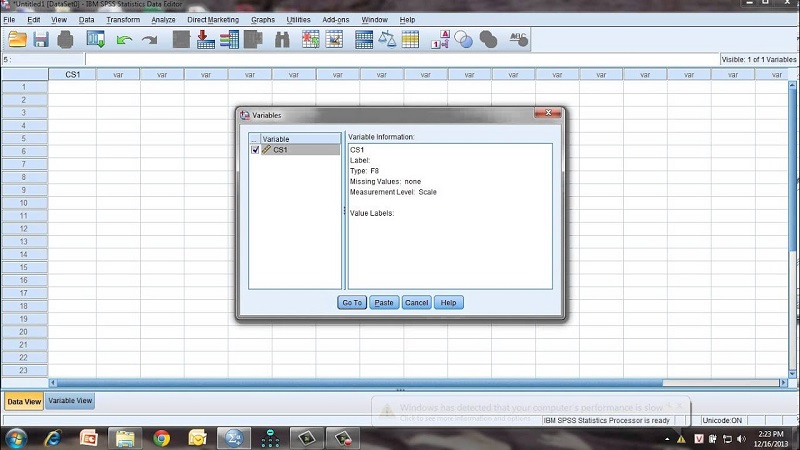Open Internet Explorer from the taskbar
This screenshot has width=800, height=450.
(x=53, y=438)
